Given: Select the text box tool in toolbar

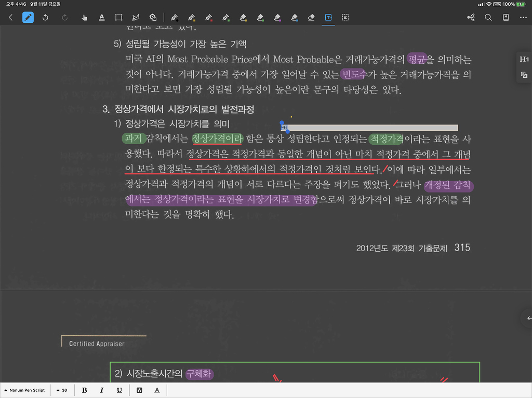Looking at the screenshot, I should (328, 17).
